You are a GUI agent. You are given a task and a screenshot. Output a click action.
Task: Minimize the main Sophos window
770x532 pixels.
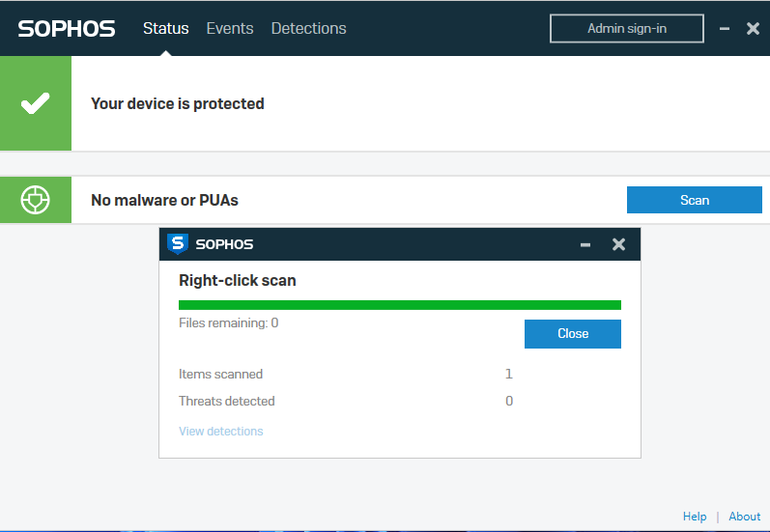[x=725, y=29]
